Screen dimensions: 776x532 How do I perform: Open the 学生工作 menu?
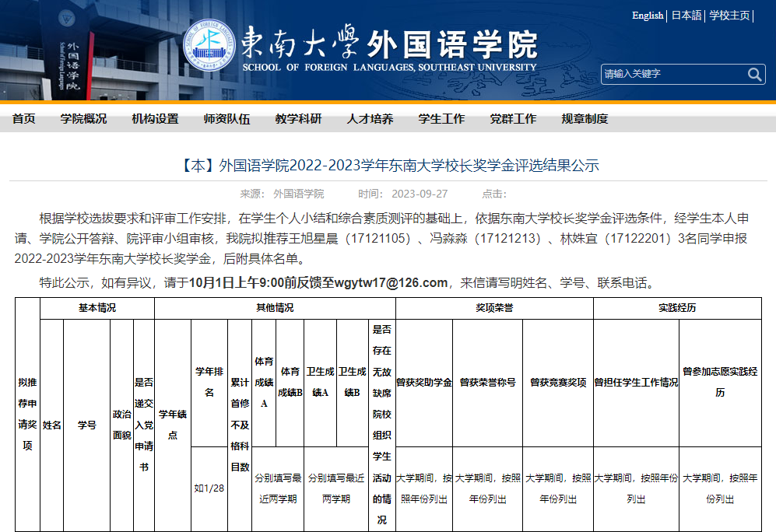tap(441, 119)
